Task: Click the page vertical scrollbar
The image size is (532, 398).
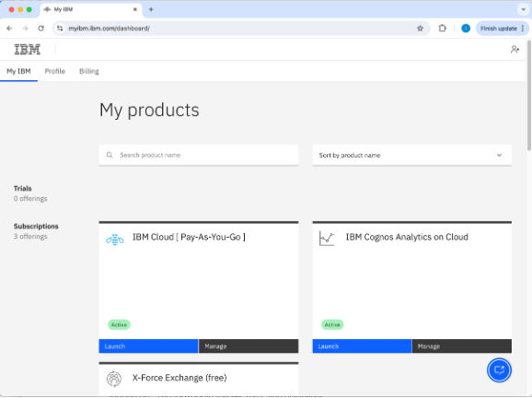Action: point(529,95)
